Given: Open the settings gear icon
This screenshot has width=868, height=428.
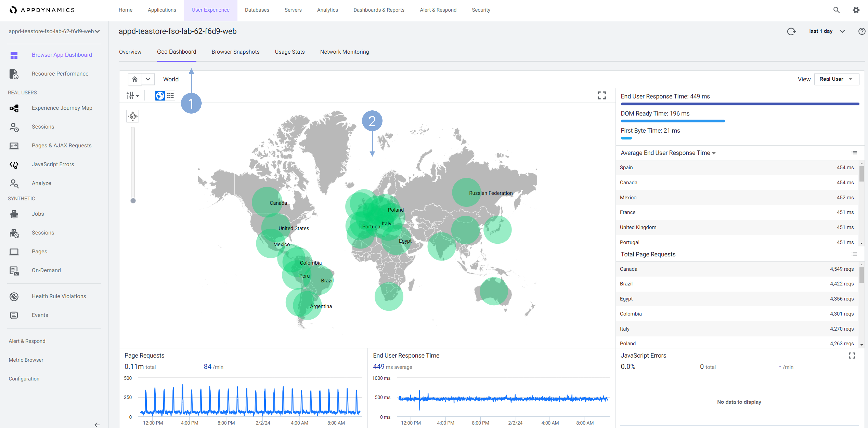Looking at the screenshot, I should point(856,10).
